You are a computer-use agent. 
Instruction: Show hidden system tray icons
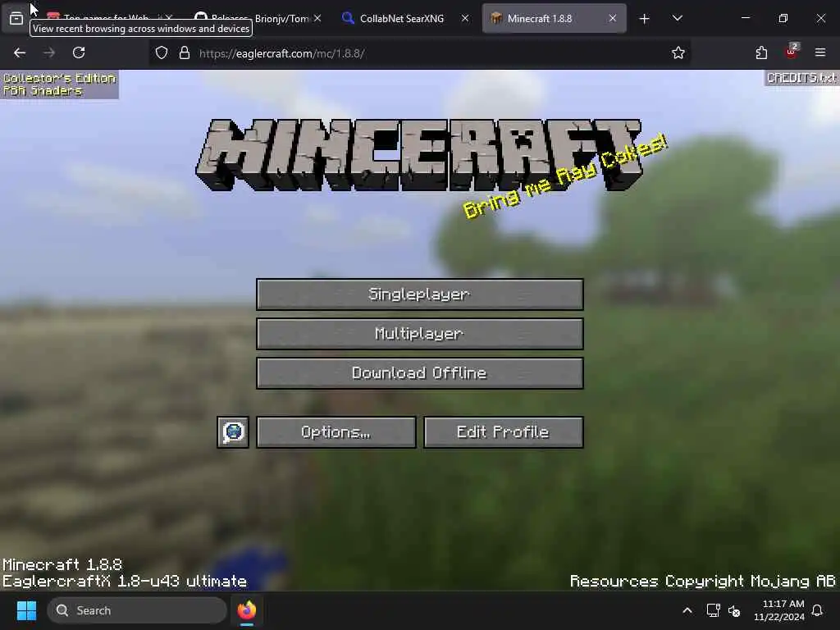click(x=687, y=610)
